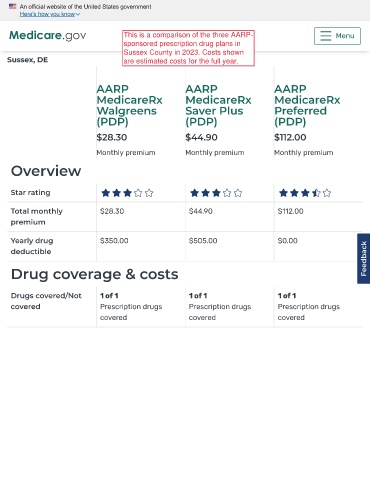The width and height of the screenshot is (370, 480).
Task: Open AARP MedicareRx Preferred (PDP) plan
Action: [307, 105]
